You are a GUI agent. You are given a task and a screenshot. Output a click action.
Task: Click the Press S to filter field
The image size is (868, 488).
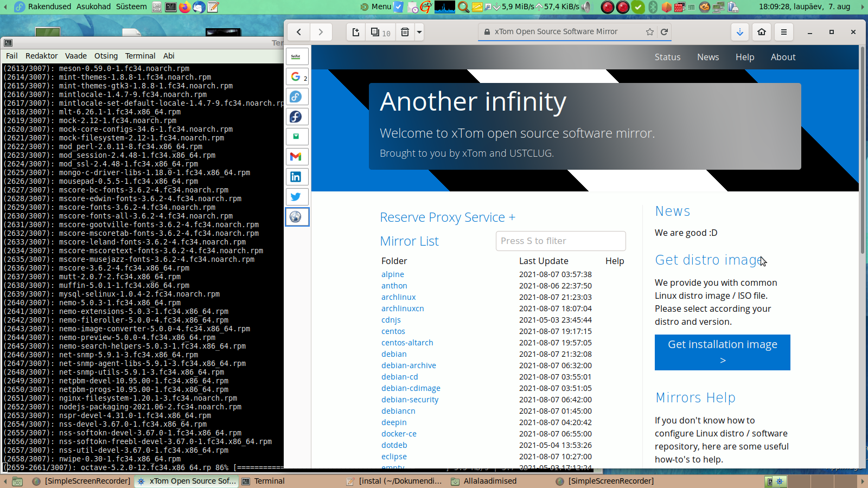[560, 241]
